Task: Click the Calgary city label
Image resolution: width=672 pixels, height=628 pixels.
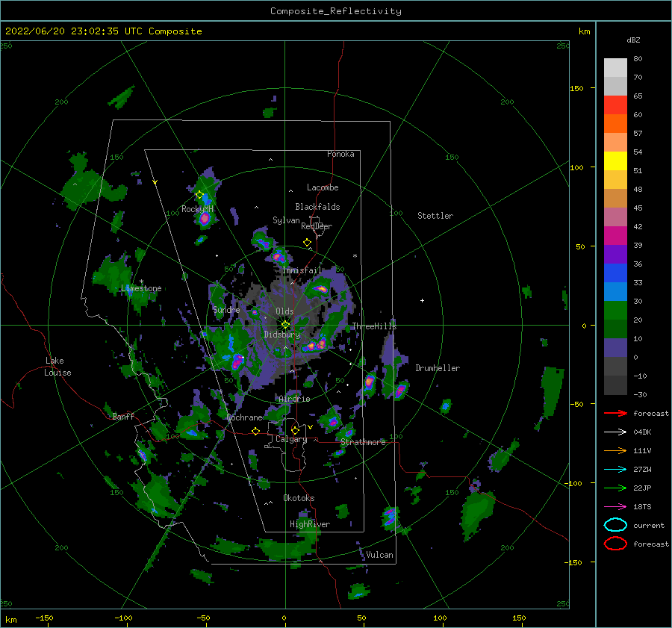Action: tap(291, 439)
